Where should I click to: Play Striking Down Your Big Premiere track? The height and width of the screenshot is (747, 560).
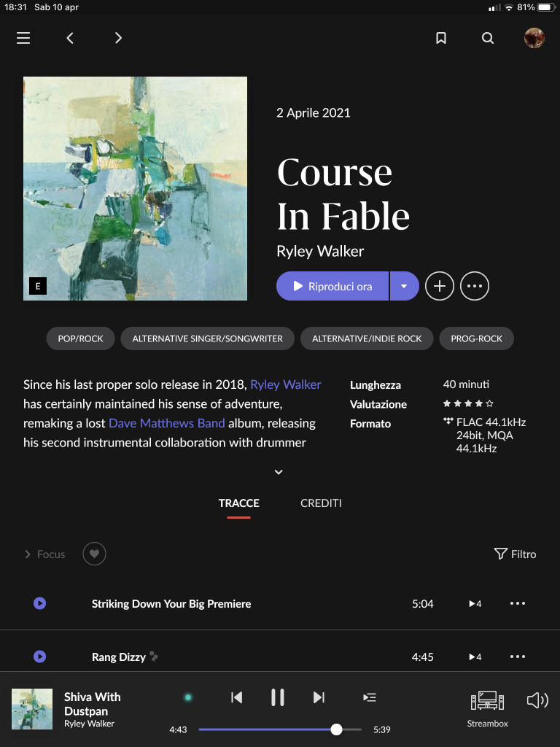(x=40, y=603)
